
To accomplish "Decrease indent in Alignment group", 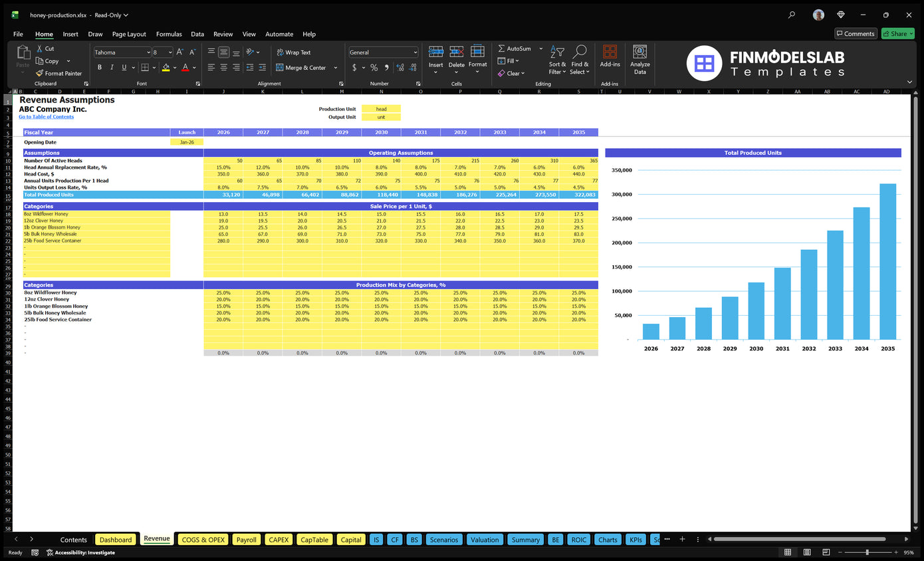I will point(250,67).
